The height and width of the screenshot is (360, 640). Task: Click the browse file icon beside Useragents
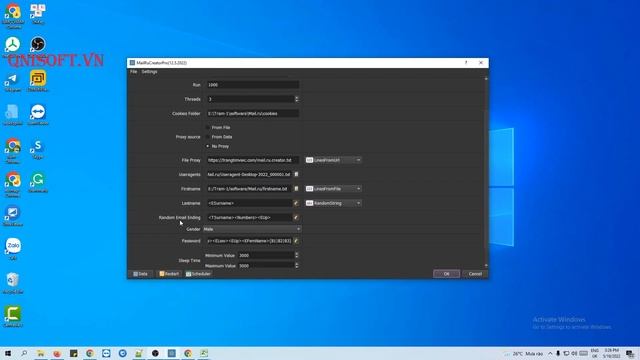pyautogui.click(x=296, y=175)
